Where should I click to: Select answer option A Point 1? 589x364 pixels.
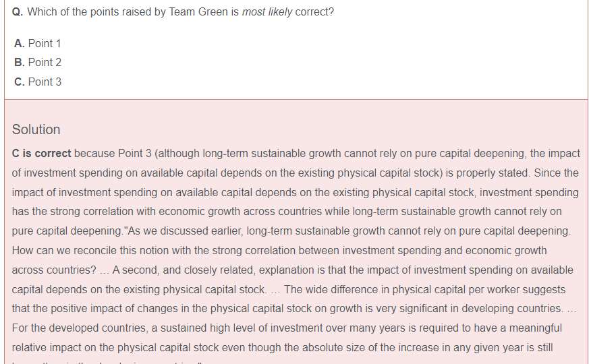[37, 44]
